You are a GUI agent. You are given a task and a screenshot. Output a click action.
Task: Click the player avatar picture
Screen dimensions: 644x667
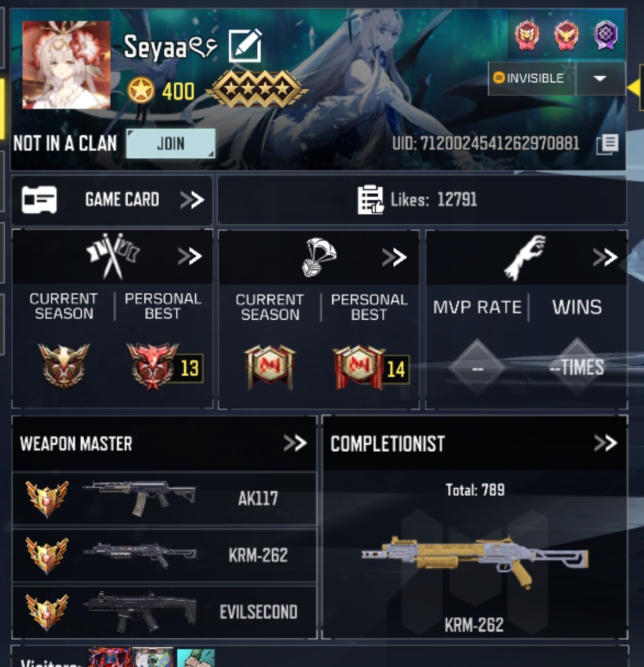click(x=66, y=65)
